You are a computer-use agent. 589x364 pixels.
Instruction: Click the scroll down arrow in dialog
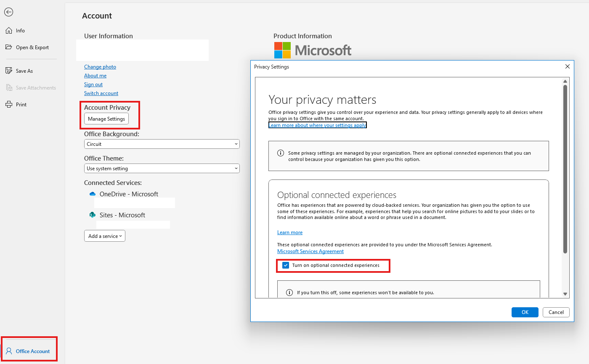565,294
